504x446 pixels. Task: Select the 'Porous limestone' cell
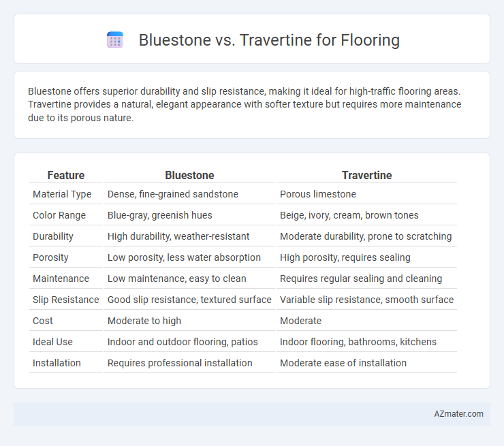pyautogui.click(x=318, y=194)
